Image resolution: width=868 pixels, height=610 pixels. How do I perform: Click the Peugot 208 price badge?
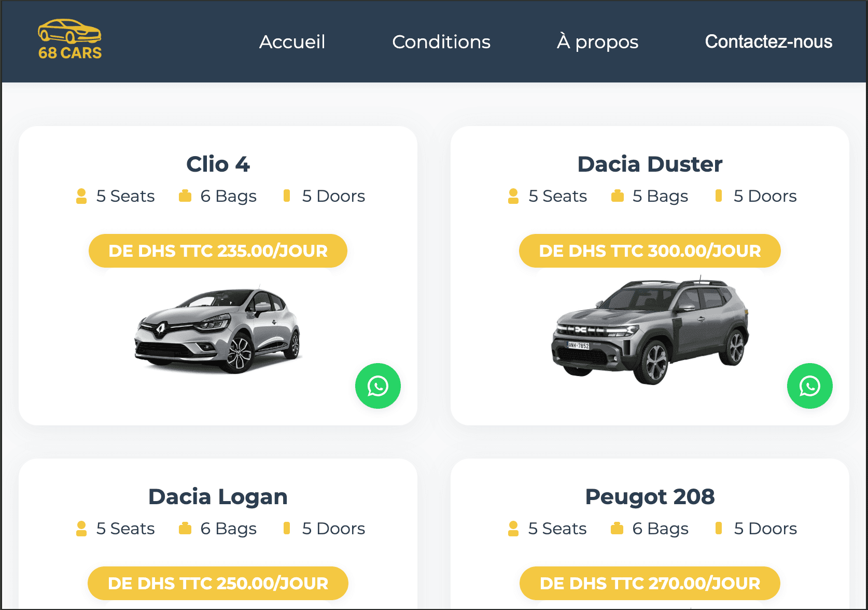[x=650, y=583]
